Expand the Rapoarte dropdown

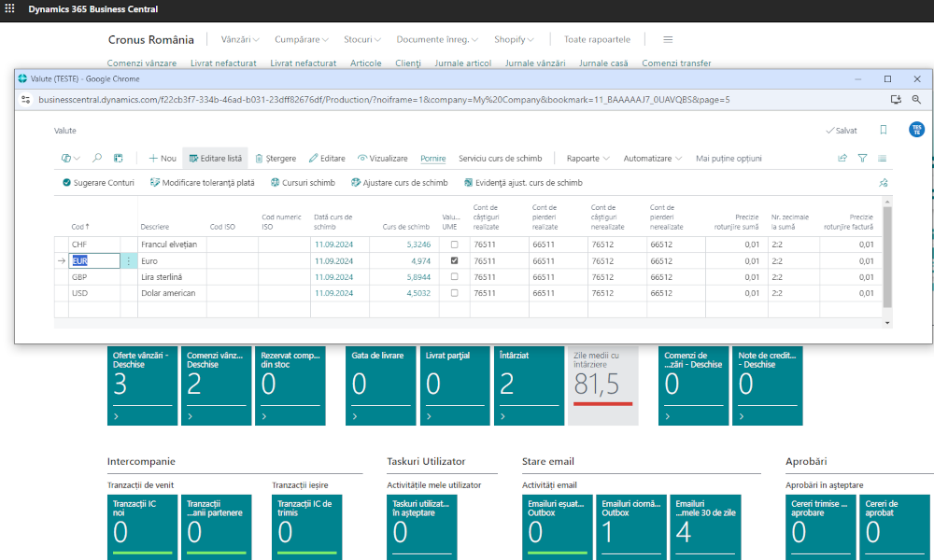click(587, 159)
